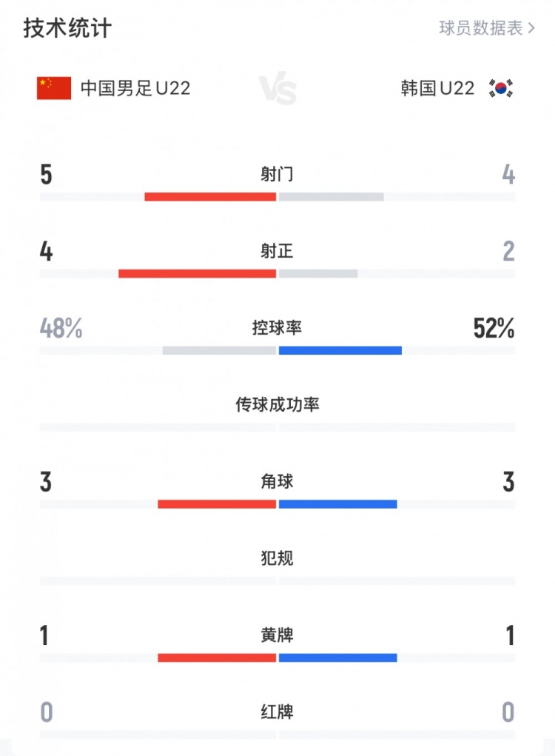This screenshot has height=756, width=555.
Task: Click the red 射正 bar for China
Action: (197, 274)
